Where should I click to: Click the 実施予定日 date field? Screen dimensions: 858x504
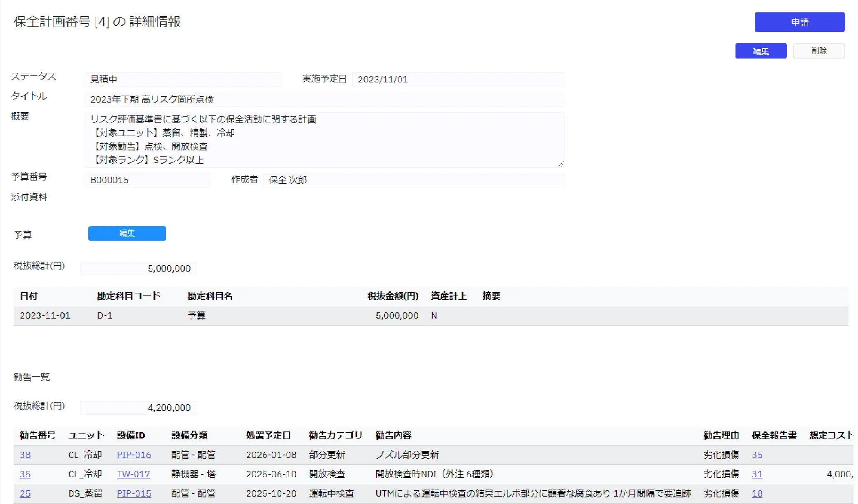click(458, 79)
